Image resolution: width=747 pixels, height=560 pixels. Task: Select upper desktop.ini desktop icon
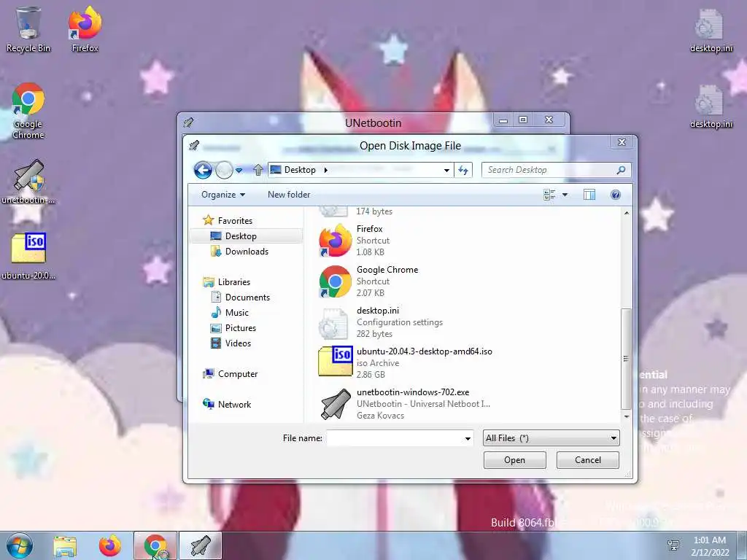pos(711,31)
